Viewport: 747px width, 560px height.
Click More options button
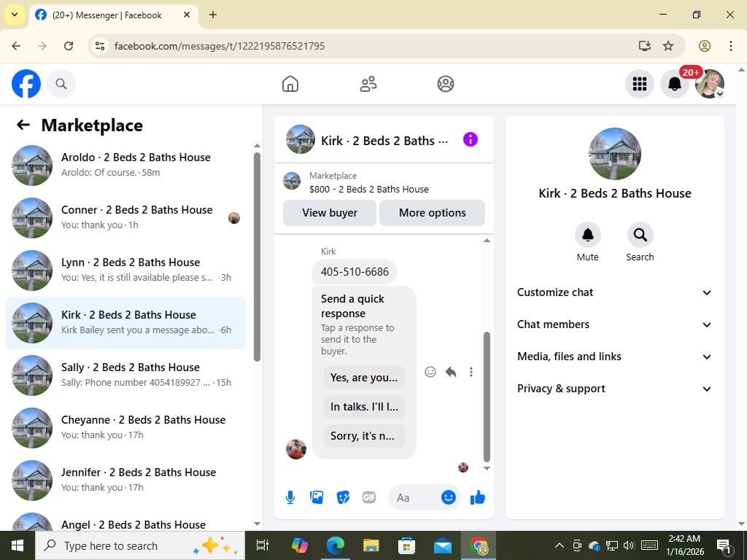tap(432, 213)
